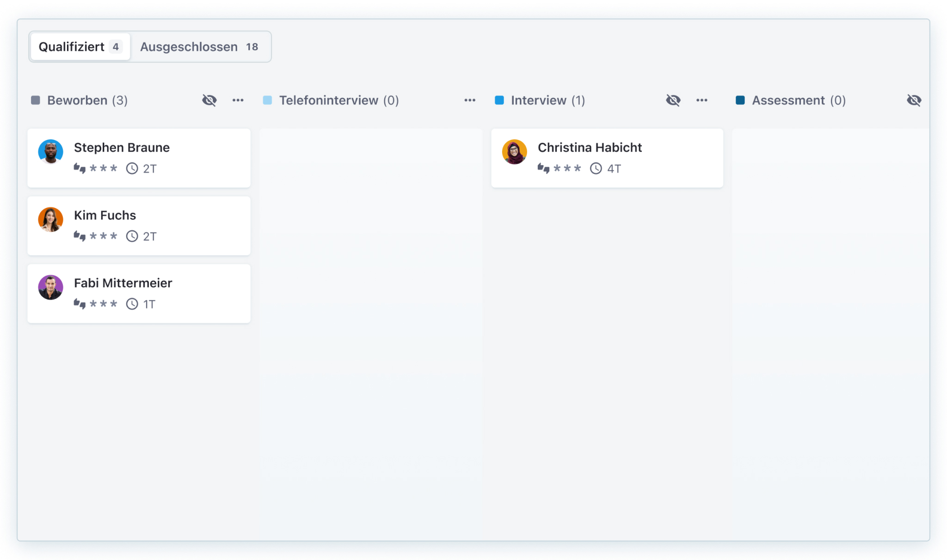
Task: Open Christina Habicht candidate name
Action: 590,147
